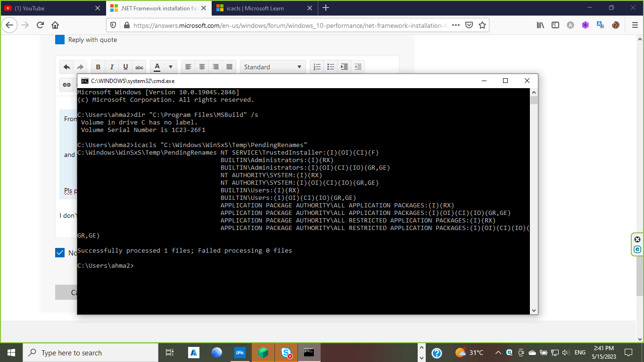Click the cmd window scrollbar down arrow

534,311
